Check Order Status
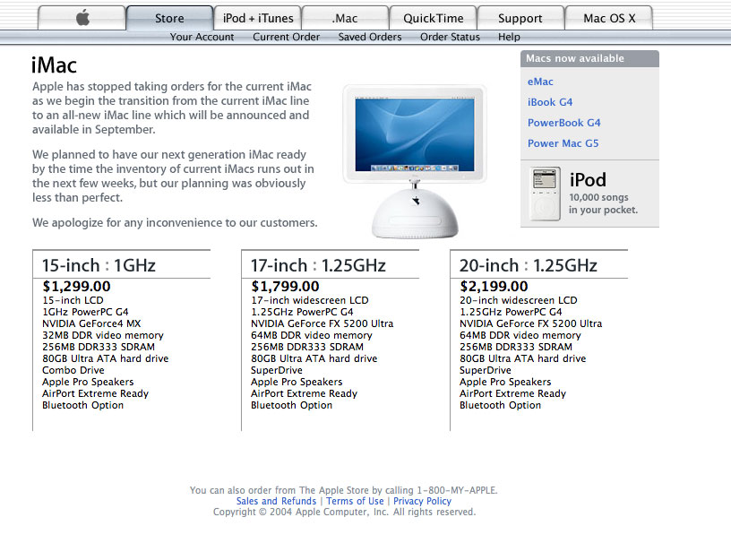731x560 pixels. pos(450,37)
